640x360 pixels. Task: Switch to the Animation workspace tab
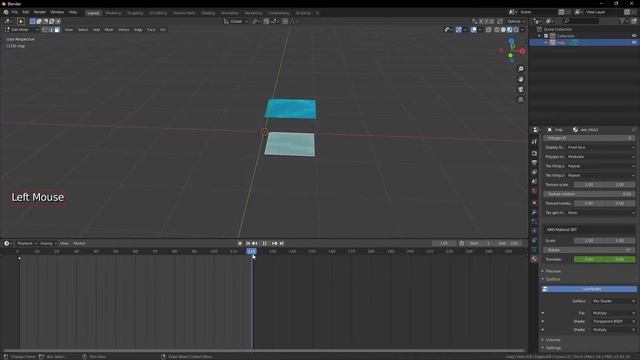click(230, 13)
